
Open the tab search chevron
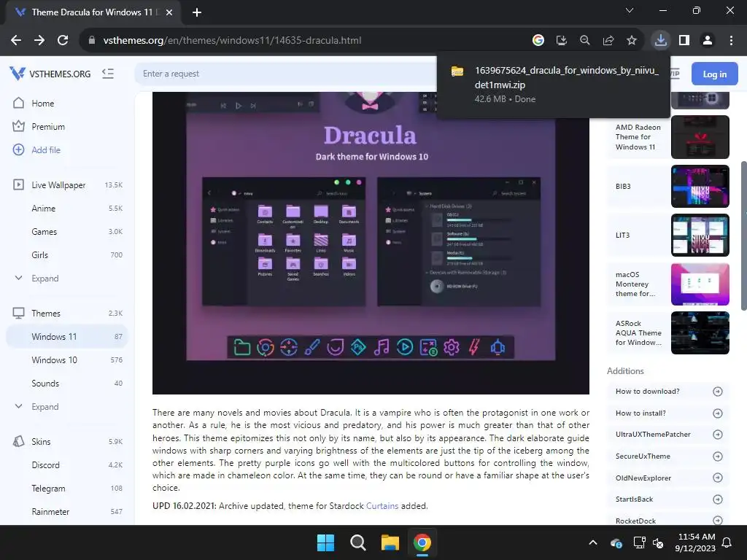tap(630, 10)
